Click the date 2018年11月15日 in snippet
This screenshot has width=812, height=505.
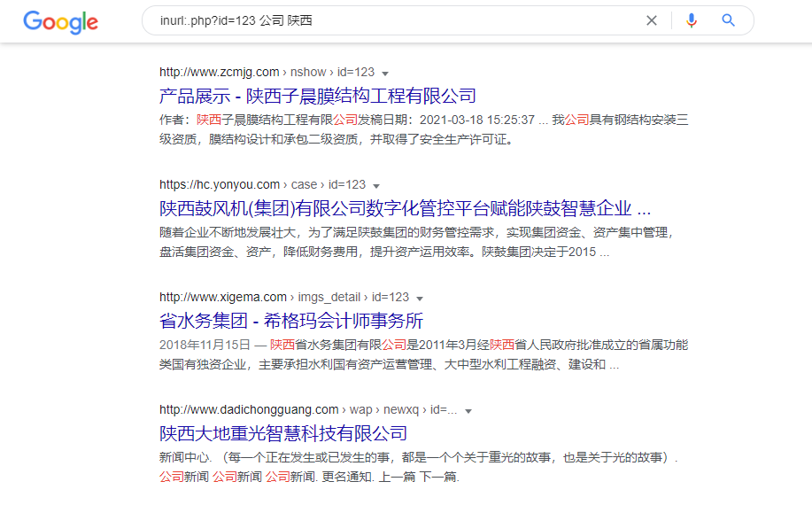pos(205,345)
